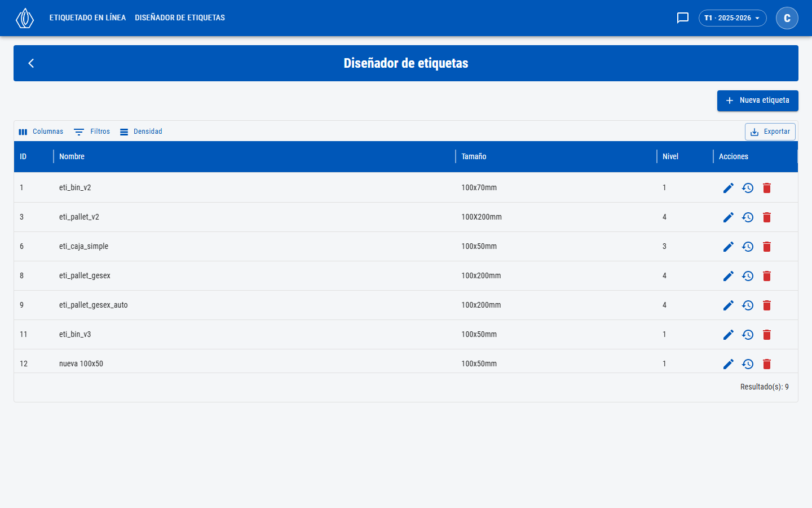Edit label eti_caja_simple
This screenshot has width=812, height=508.
pyautogui.click(x=729, y=247)
